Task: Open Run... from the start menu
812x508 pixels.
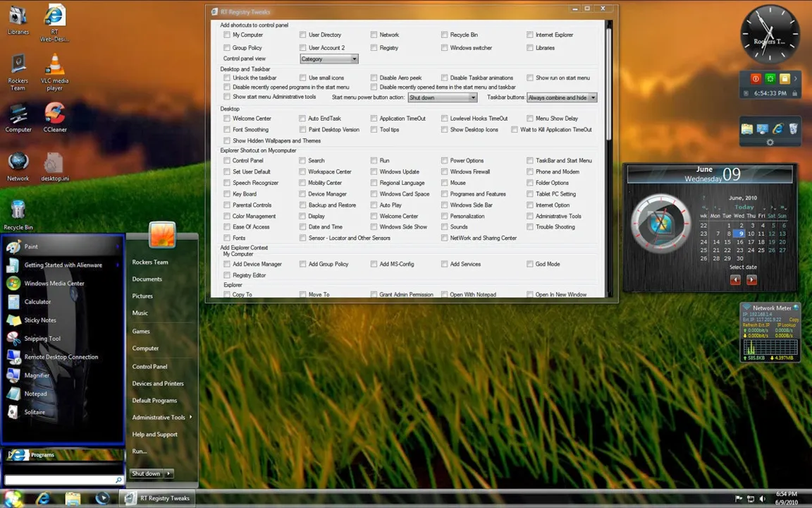Action: (x=140, y=452)
